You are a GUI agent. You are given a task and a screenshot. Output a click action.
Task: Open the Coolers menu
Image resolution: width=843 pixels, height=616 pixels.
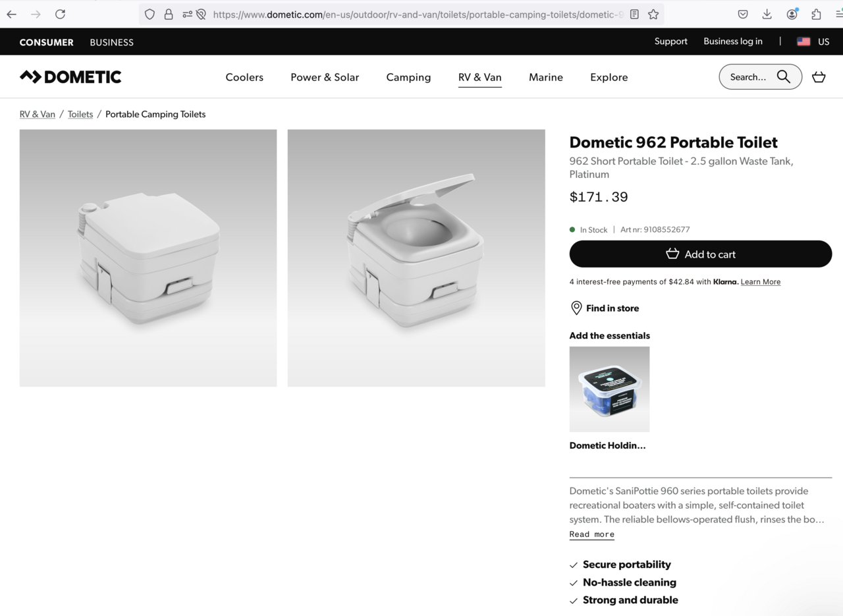tap(244, 77)
